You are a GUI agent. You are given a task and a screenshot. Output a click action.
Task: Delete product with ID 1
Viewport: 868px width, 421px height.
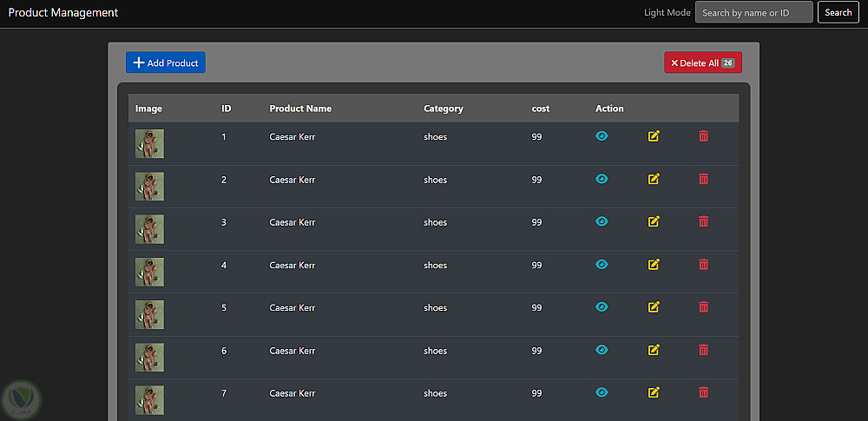click(x=703, y=136)
